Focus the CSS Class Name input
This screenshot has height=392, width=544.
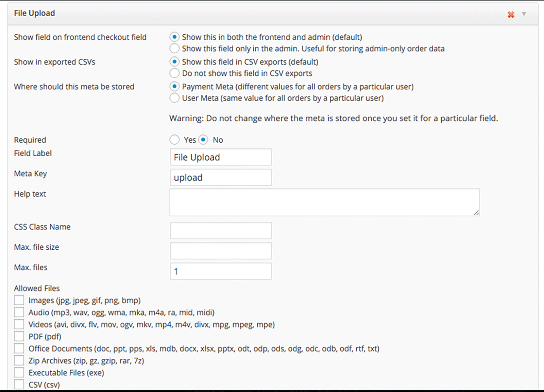[221, 231]
